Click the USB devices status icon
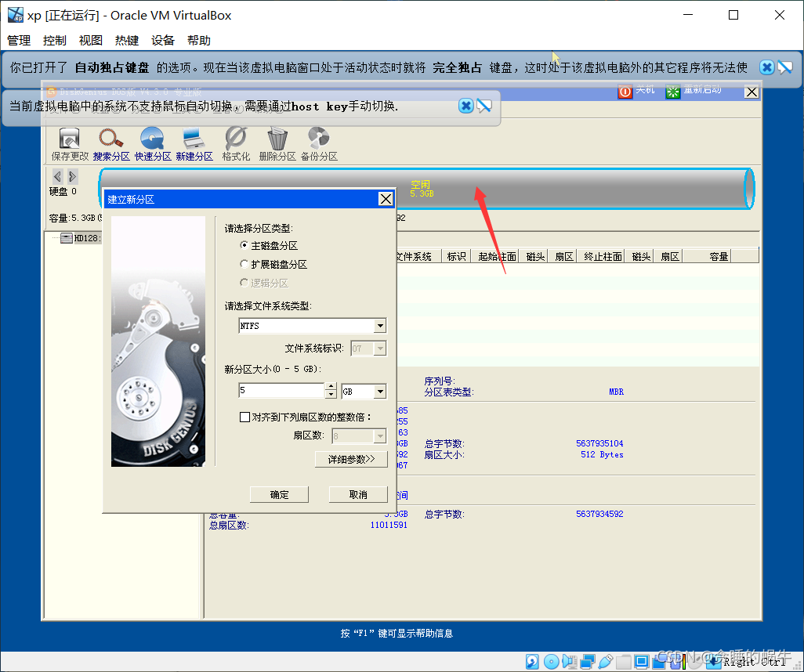This screenshot has height=672, width=804. tap(605, 661)
